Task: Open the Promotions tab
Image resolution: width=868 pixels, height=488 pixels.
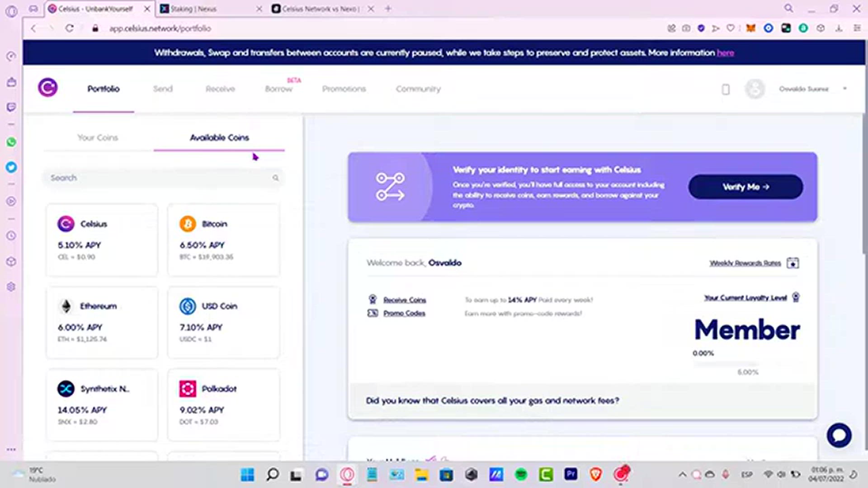Action: (344, 89)
